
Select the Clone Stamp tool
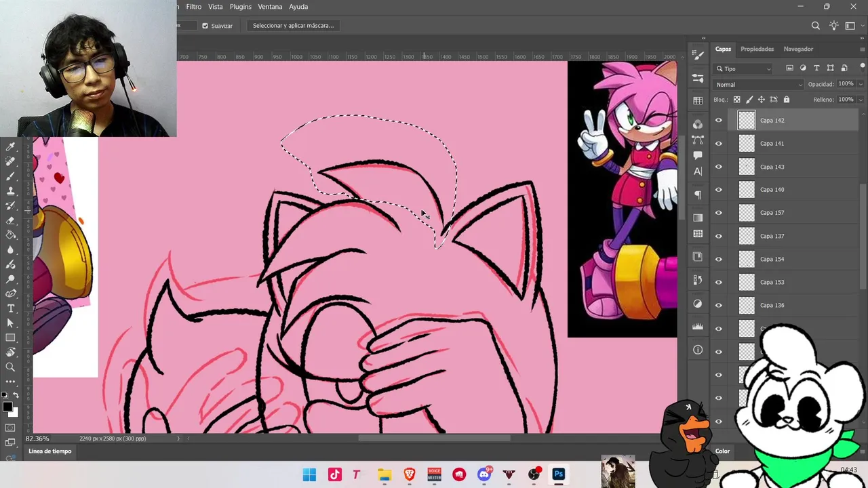point(10,191)
